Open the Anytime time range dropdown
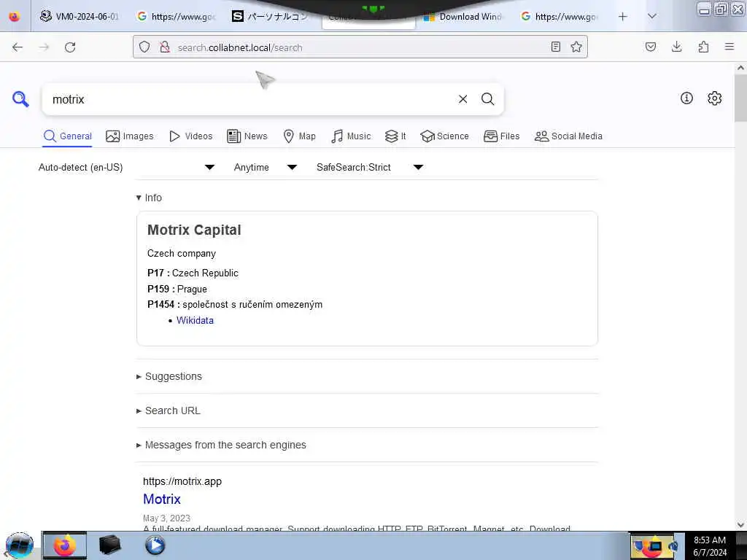This screenshot has width=747, height=560. [266, 167]
